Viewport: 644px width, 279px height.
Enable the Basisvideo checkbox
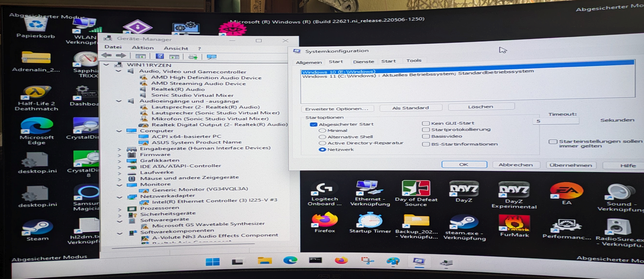tap(426, 136)
